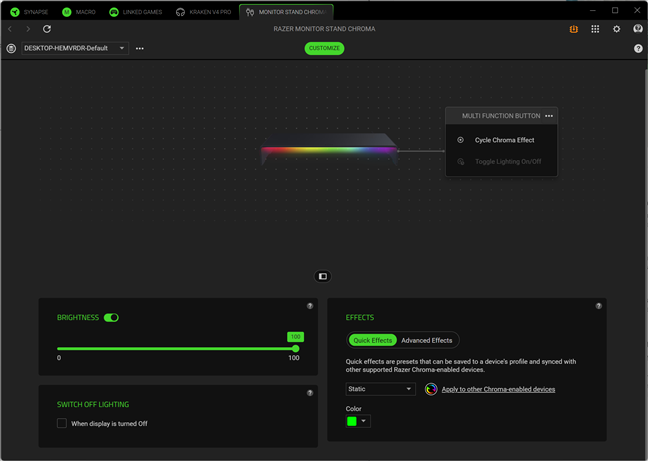Turn off the Brightness toggle
The image size is (648, 461).
(x=111, y=318)
